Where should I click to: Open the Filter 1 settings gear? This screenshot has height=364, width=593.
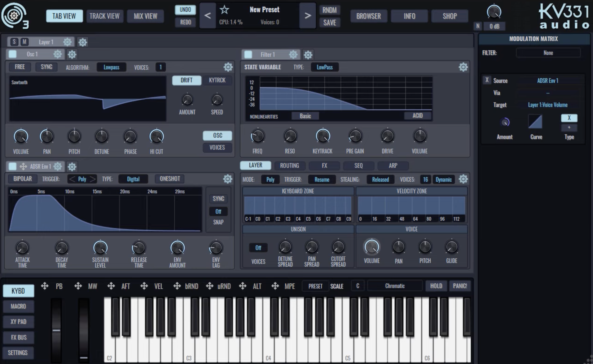pyautogui.click(x=293, y=54)
